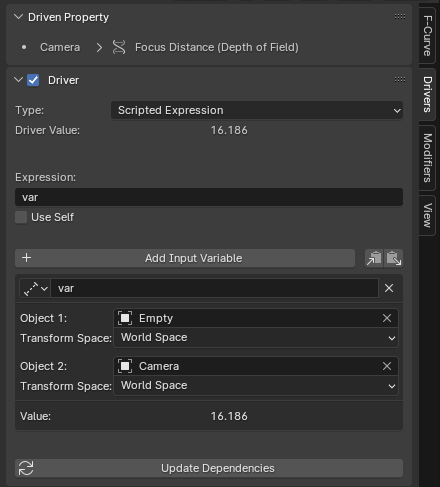Click the refresh icon on Update Dependencies
440x487 pixels.
tap(26, 468)
